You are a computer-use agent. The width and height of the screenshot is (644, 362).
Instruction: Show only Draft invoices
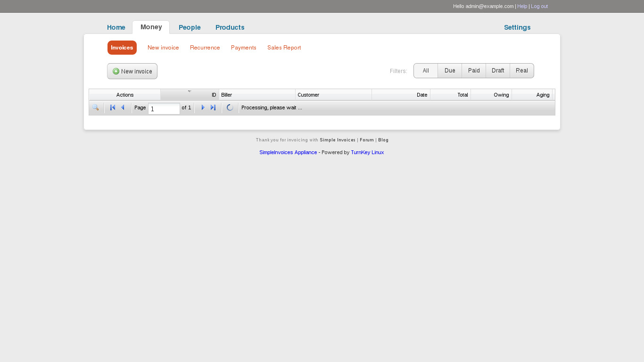[x=498, y=71]
